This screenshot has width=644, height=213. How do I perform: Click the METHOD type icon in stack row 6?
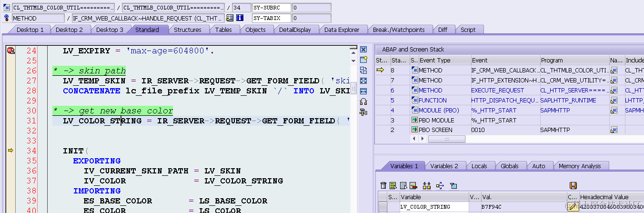pos(415,91)
